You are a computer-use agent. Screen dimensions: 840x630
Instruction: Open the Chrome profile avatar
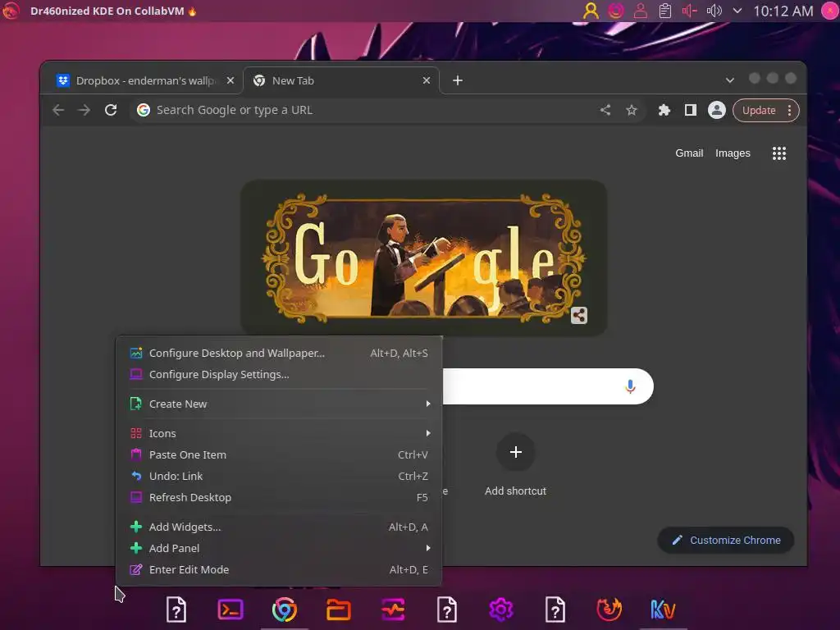point(717,110)
